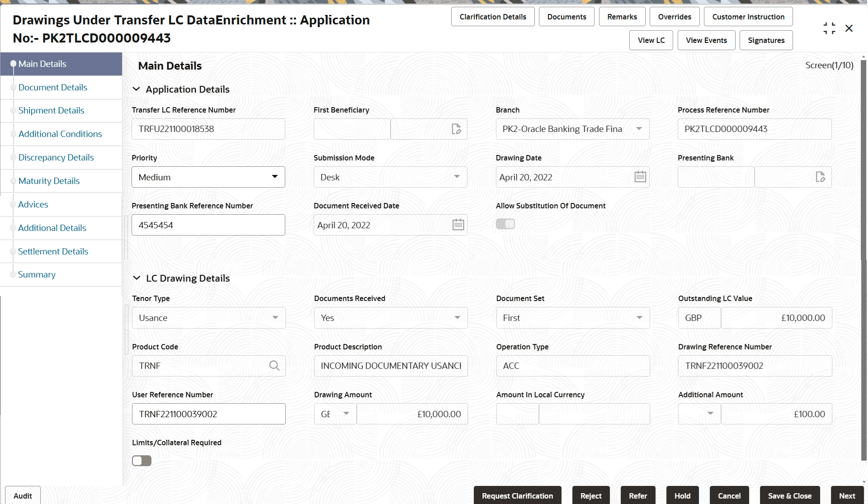This screenshot has height=504, width=868.
Task: Open the Submission Mode dropdown
Action: [x=457, y=177]
